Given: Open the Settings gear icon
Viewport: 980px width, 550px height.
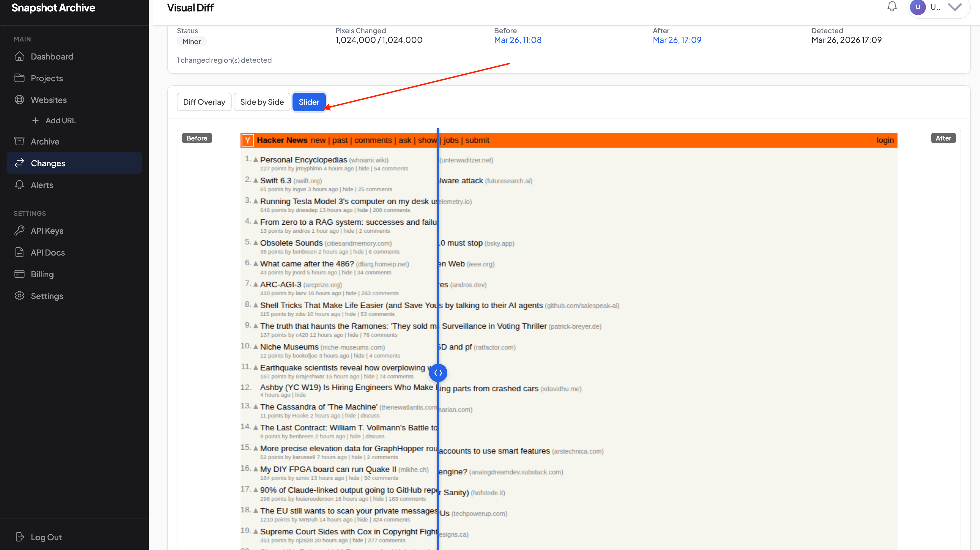Looking at the screenshot, I should (19, 296).
